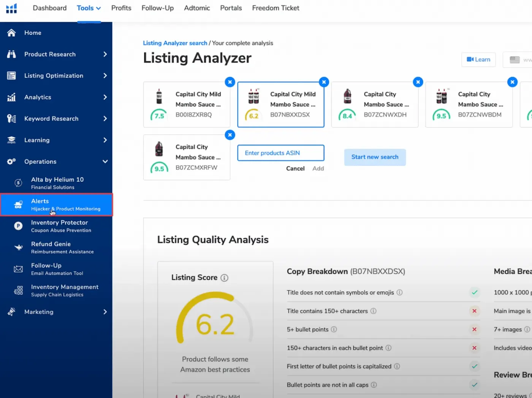Viewport: 532px width, 398px height.
Task: Click the Listing Score info icon
Action: coord(225,278)
